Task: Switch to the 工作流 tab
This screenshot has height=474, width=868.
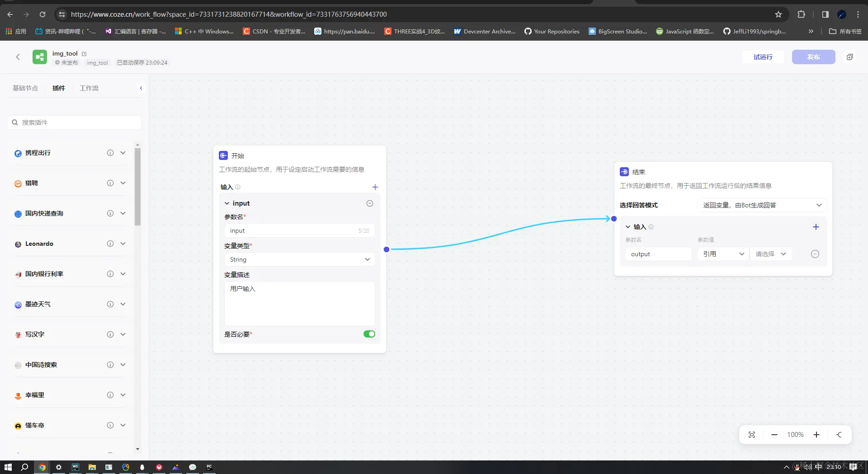Action: pyautogui.click(x=89, y=88)
